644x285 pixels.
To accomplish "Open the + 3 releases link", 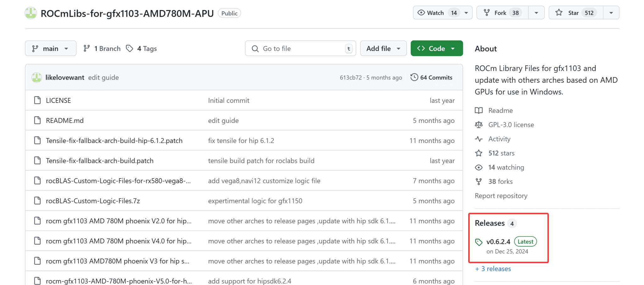I will tap(493, 269).
